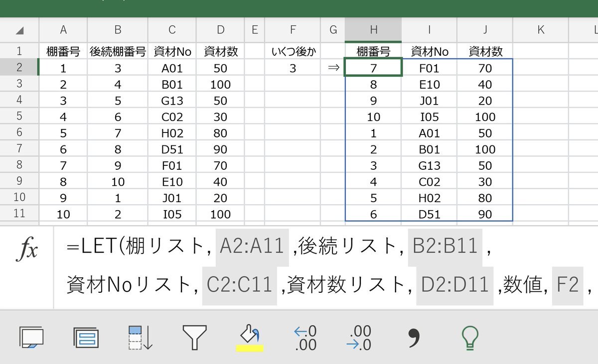Image resolution: width=598 pixels, height=364 pixels.
Task: Click the increase decimal places icon
Action: coord(305,338)
